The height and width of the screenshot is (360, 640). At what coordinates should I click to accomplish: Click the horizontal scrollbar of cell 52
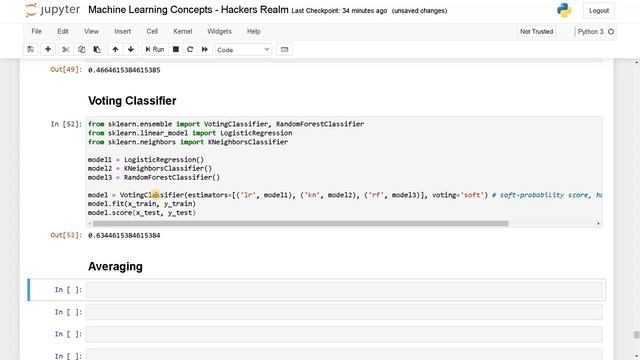(x=300, y=223)
